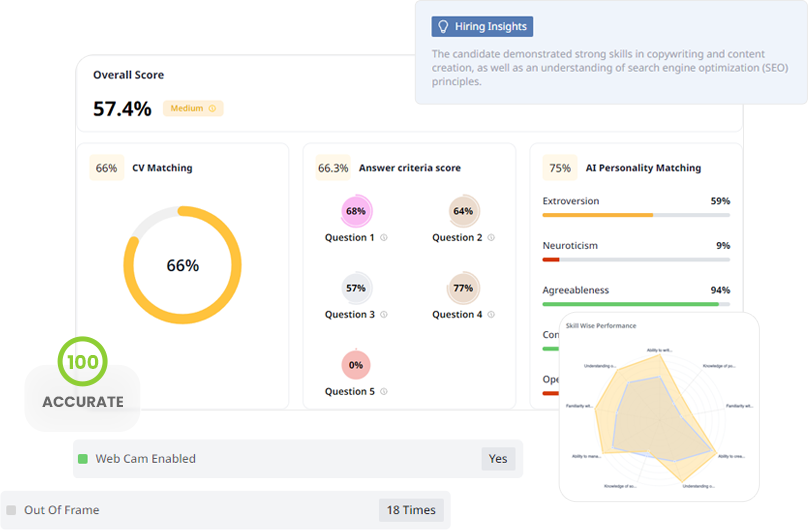Click the info icon next to Question 4

point(492,315)
